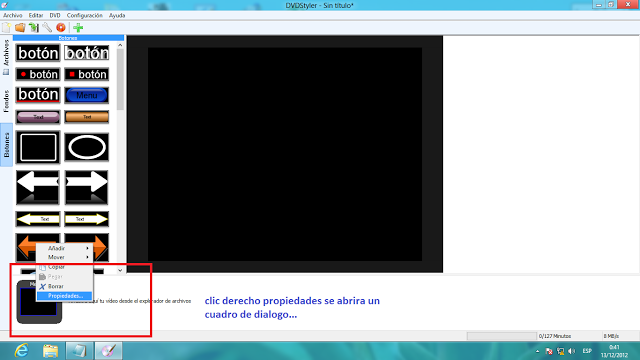Choose the red circle 'botón' style

click(38, 74)
